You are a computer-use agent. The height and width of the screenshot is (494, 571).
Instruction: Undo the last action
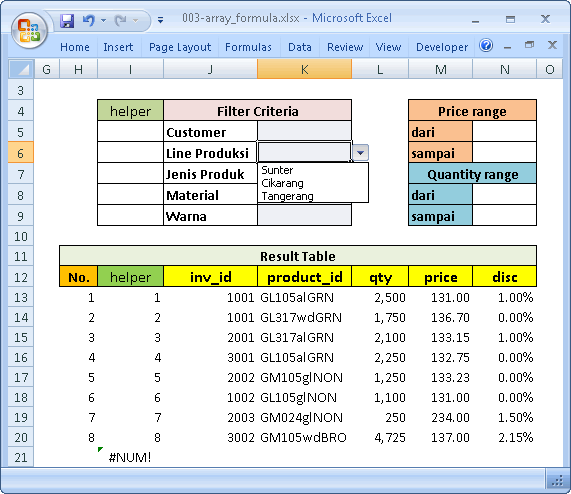pos(88,20)
